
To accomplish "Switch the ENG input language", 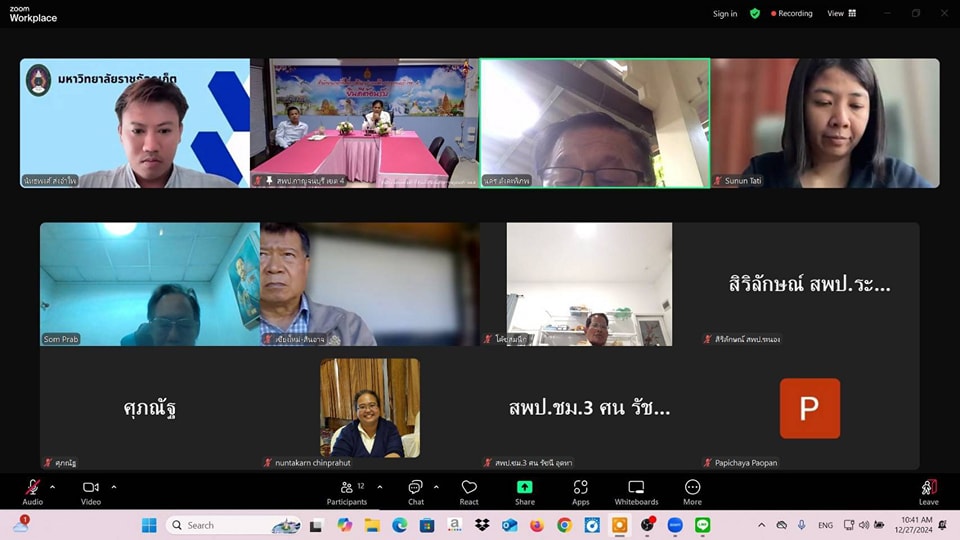I will tap(825, 525).
